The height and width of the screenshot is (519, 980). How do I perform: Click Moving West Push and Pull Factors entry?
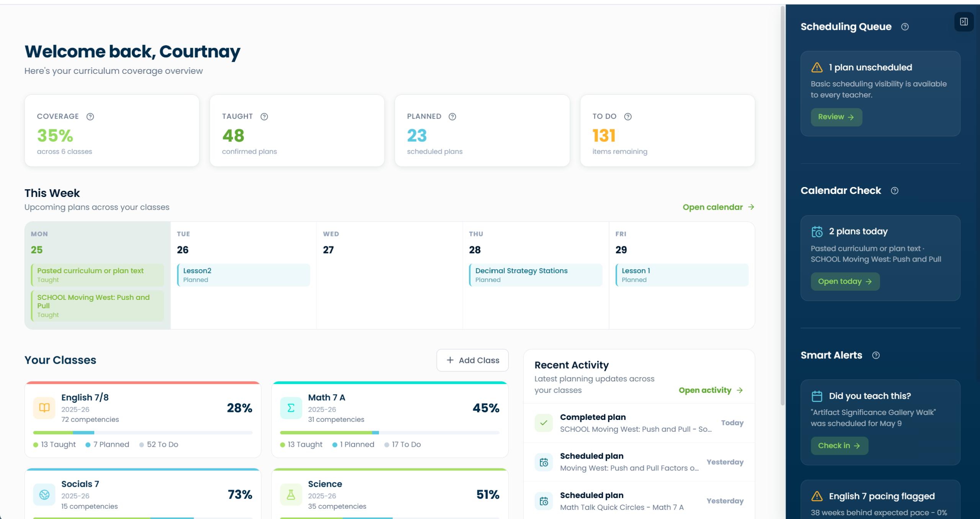point(639,462)
